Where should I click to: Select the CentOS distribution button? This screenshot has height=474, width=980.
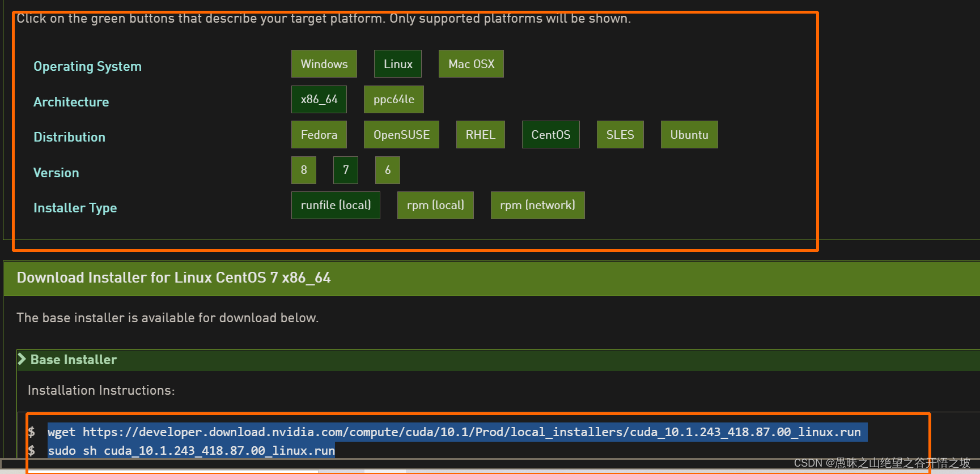551,135
